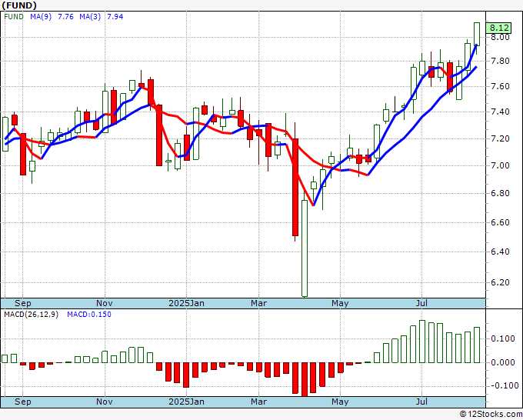Click Mar on the MACD panel date axis
The width and height of the screenshot is (523, 420).
[259, 402]
